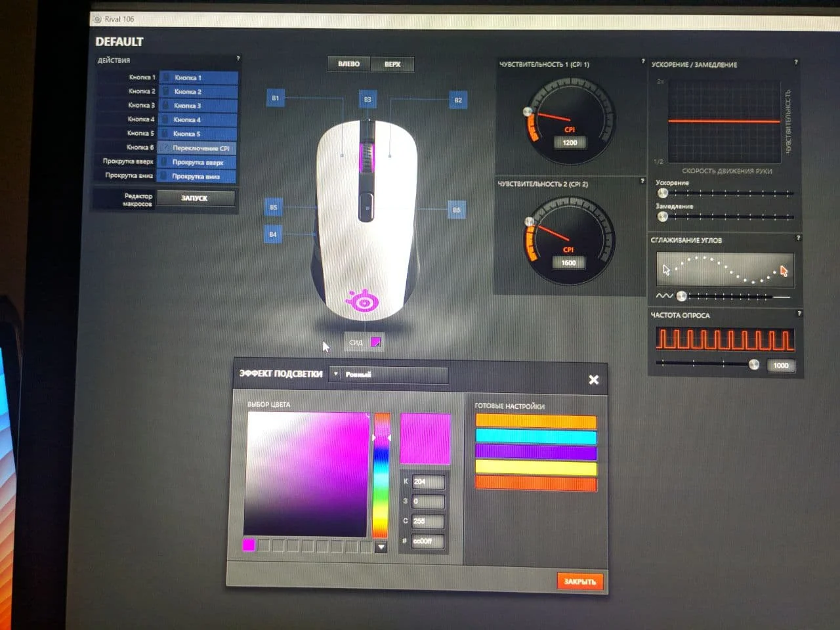Choose the red-orange preset color
840x630 pixels.
coord(535,484)
